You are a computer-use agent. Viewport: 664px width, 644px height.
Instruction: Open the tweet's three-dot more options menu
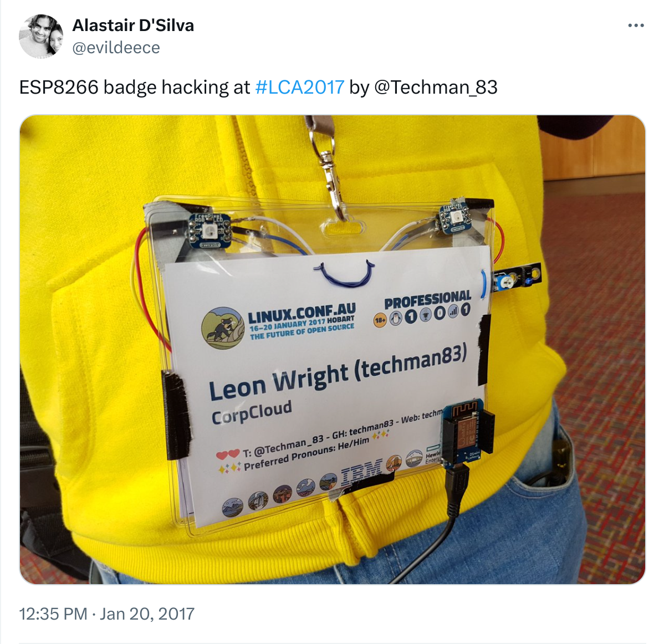[x=636, y=26]
